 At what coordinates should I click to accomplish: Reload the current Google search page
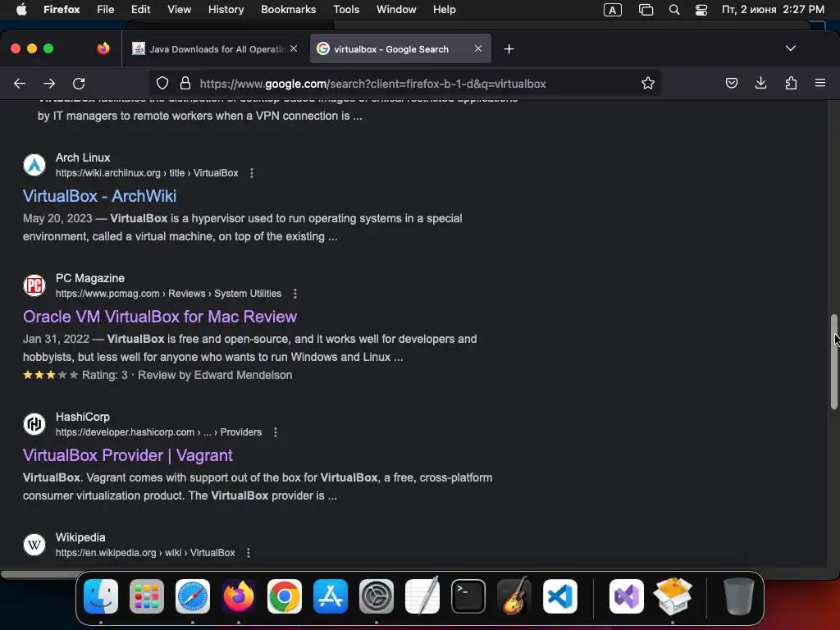79,84
